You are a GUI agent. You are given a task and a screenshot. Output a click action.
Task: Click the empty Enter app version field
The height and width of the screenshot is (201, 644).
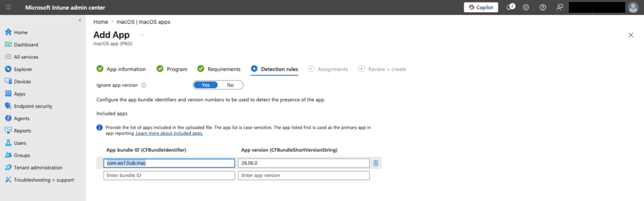click(x=304, y=175)
